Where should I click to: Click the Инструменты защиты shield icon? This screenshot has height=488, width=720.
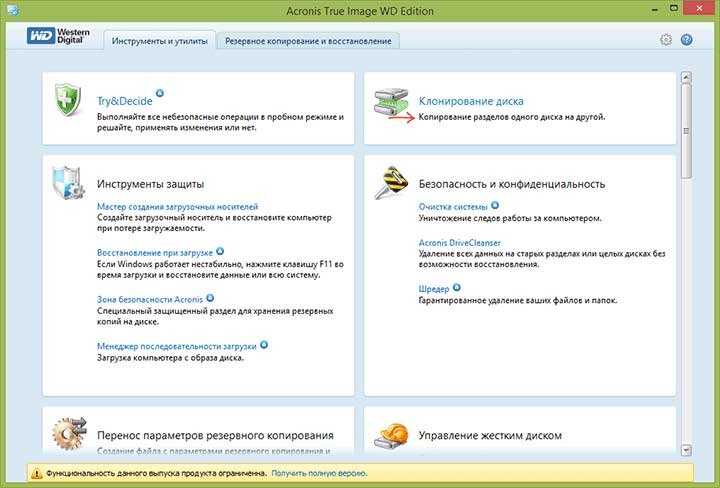pyautogui.click(x=68, y=183)
